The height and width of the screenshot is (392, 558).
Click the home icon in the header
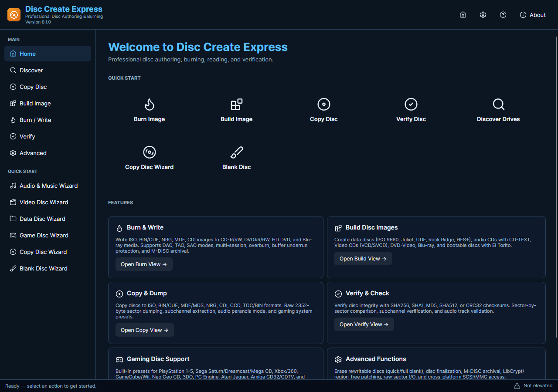[x=463, y=15]
